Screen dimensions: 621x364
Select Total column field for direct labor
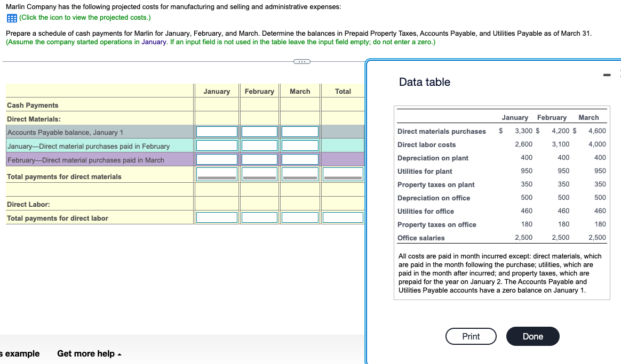click(x=343, y=217)
